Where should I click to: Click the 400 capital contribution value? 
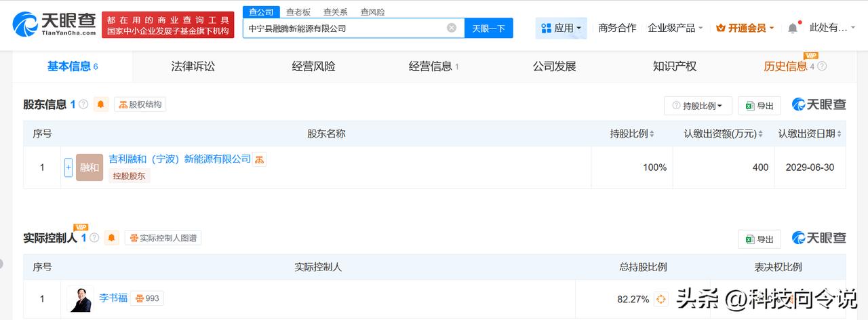point(760,167)
